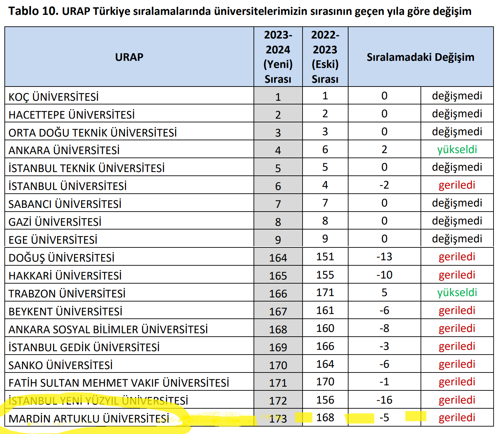Click 'geriledi' in the Mardin Artuklu row
Image resolution: width=504 pixels, height=434 pixels.
click(457, 418)
